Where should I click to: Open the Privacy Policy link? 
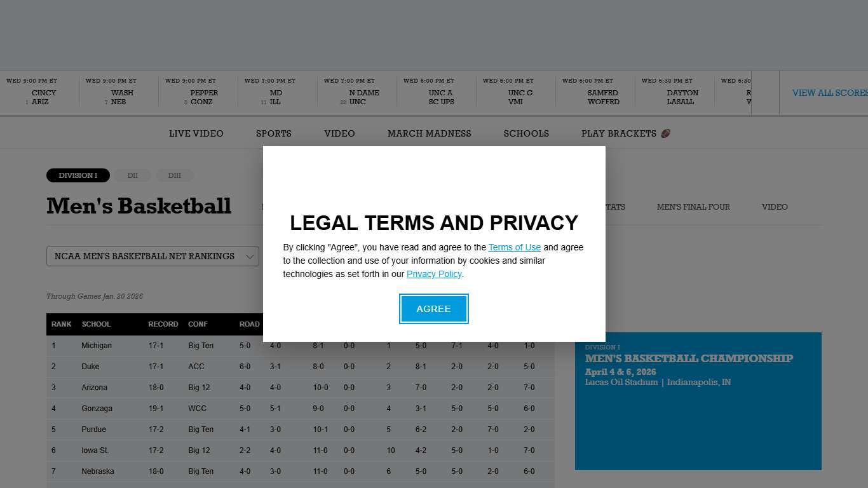tap(434, 274)
